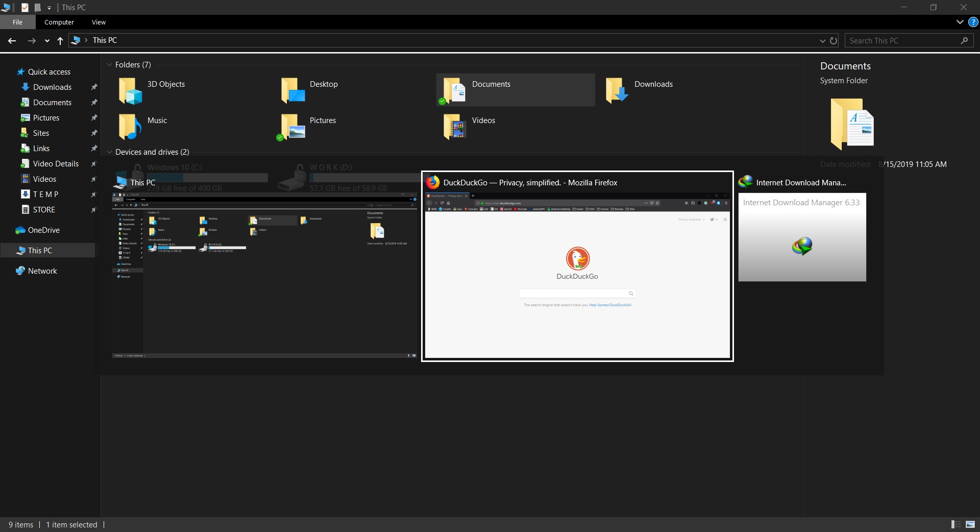Switch to the This PC window thumbnail
The width and height of the screenshot is (980, 532).
265,275
